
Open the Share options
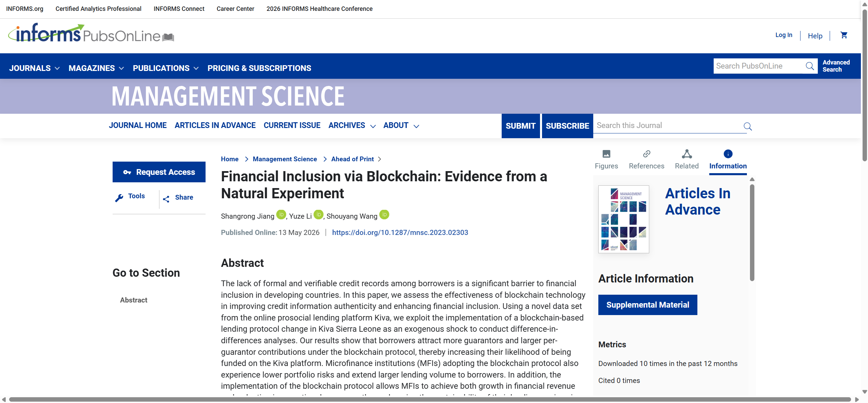click(178, 198)
